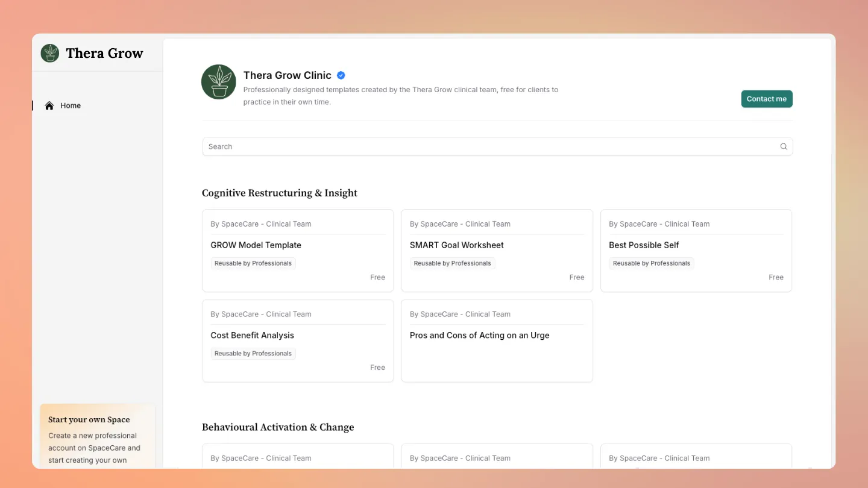Image resolution: width=868 pixels, height=488 pixels.
Task: Click the Cost Benefit Analysis card
Action: (x=297, y=340)
